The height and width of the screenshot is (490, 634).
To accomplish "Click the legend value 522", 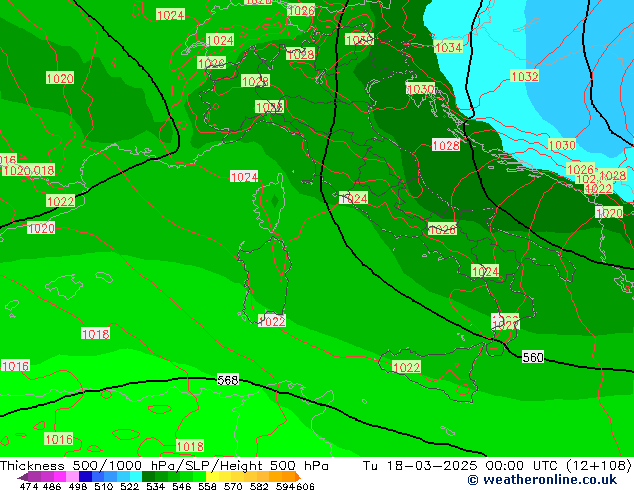I will point(129,486).
